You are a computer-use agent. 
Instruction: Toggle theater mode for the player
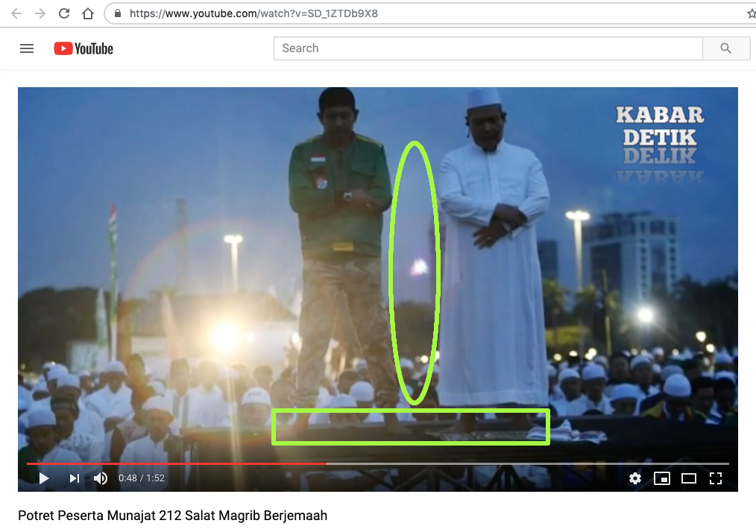tap(688, 478)
